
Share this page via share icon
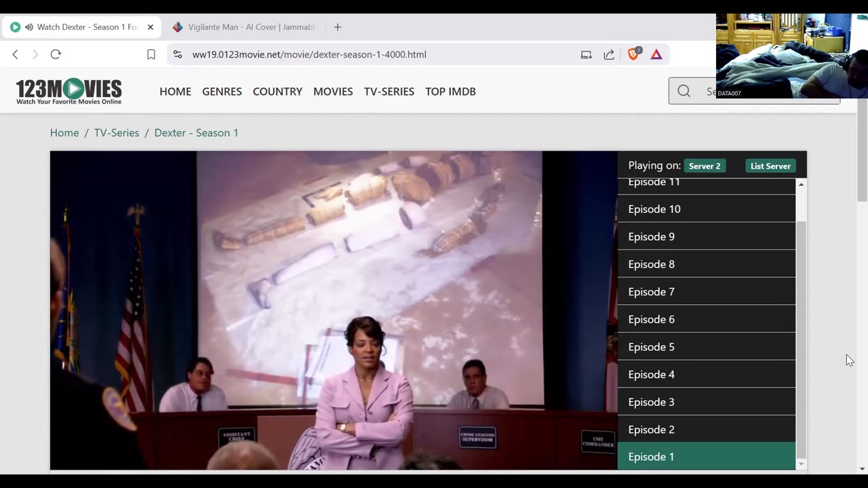click(609, 54)
